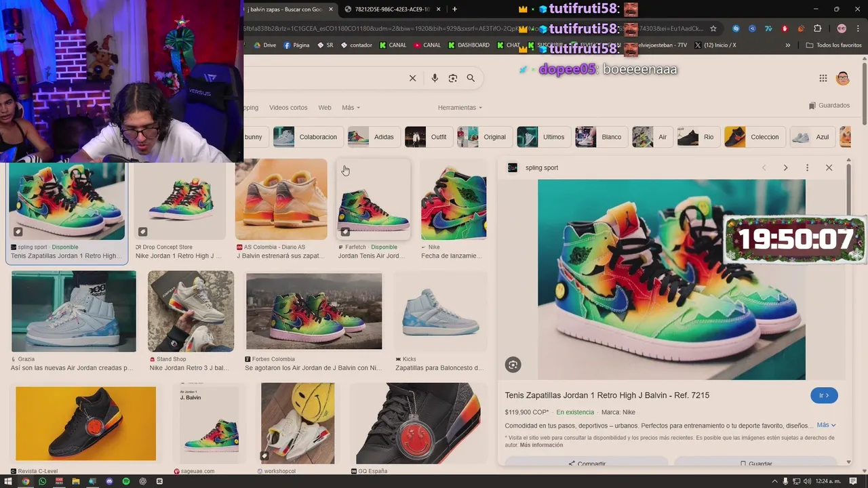Open the Farfetch 'Jordan Tenis Air Jord...' thumbnail

[x=374, y=200]
